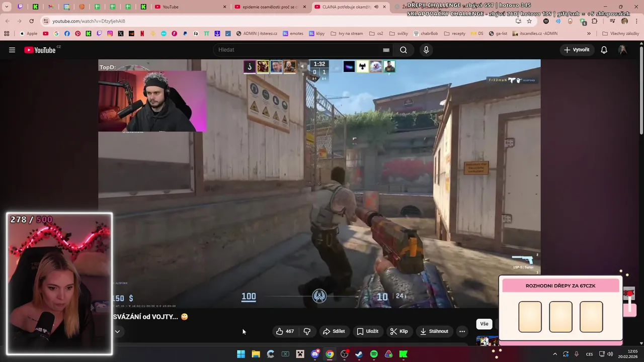Bookmark this page with star icon
Screen dimensions: 644x362
[529, 21]
